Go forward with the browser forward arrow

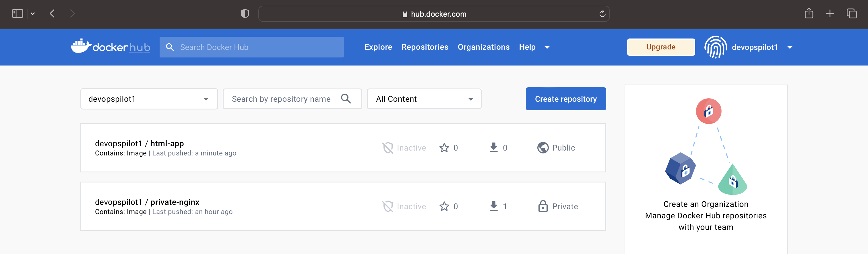(72, 14)
